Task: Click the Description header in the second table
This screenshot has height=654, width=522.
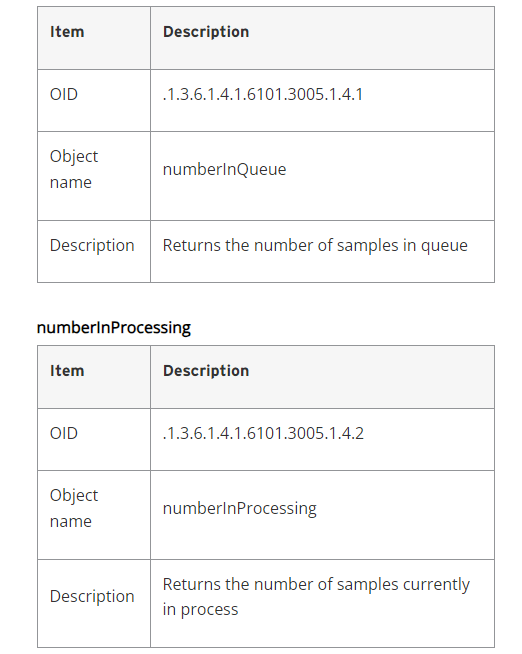Action: [x=206, y=371]
